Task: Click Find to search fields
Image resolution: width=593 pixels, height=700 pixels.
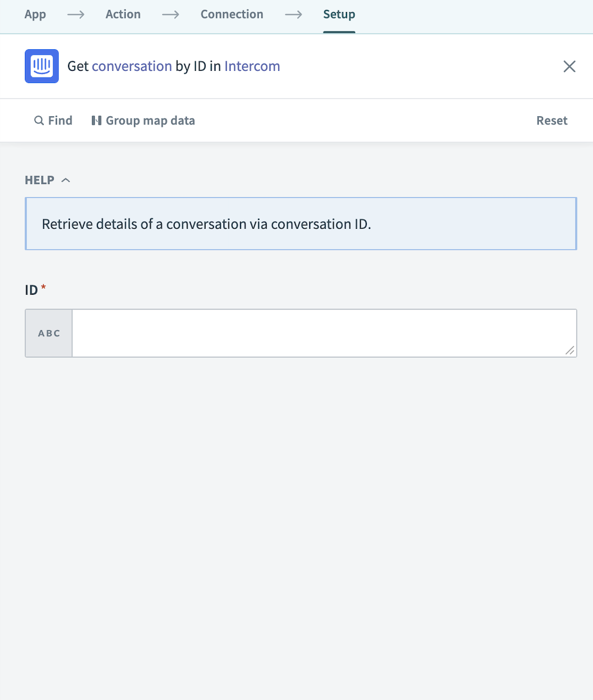Action: [53, 120]
